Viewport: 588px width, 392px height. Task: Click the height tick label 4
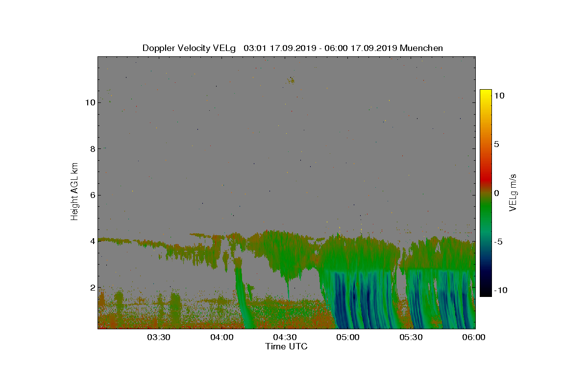point(92,241)
